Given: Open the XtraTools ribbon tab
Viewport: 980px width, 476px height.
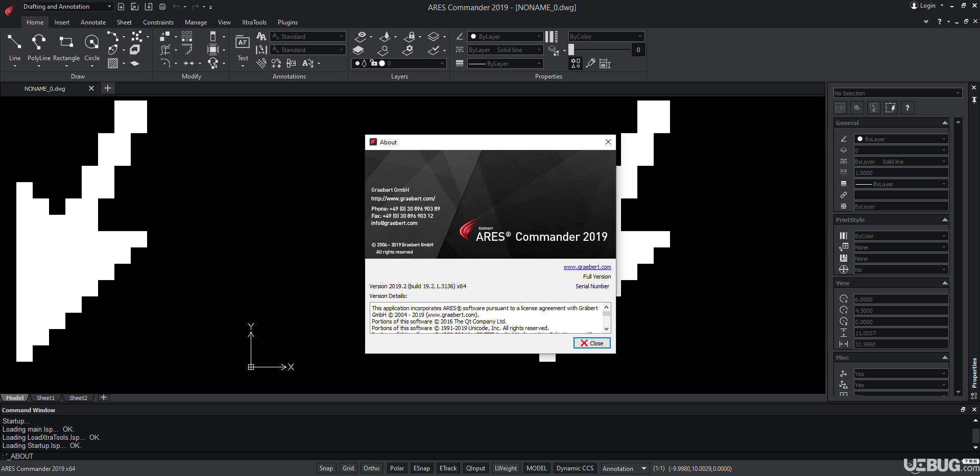Looking at the screenshot, I should (x=254, y=22).
